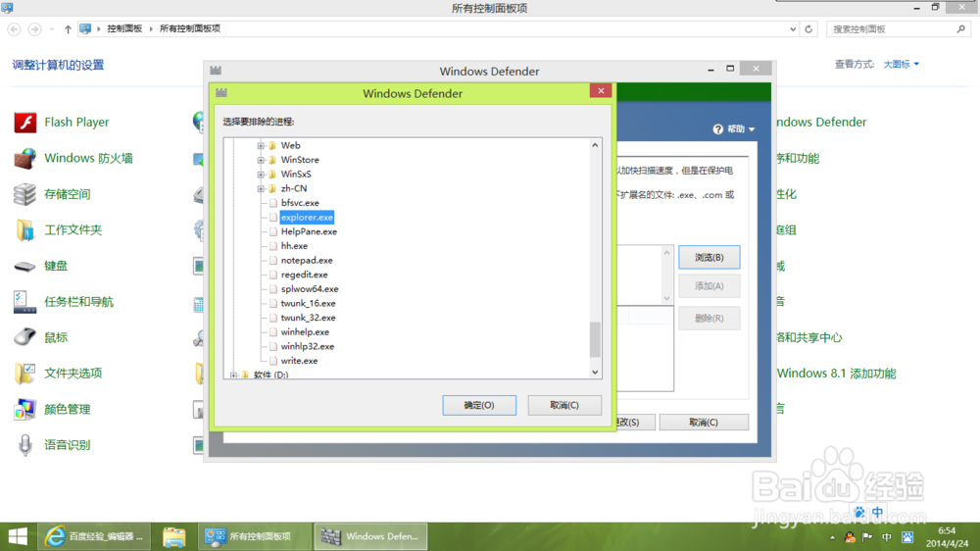Click the search magnifier icon

961,28
